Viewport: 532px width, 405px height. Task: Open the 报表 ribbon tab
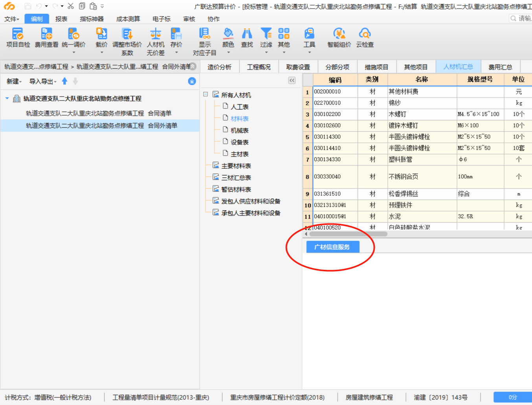61,19
